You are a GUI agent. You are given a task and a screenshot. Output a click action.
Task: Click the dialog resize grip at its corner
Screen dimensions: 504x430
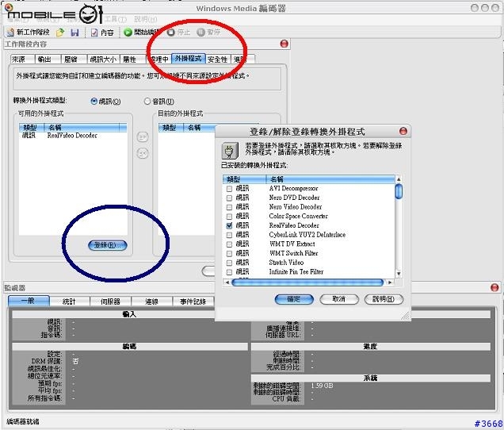pos(406,316)
